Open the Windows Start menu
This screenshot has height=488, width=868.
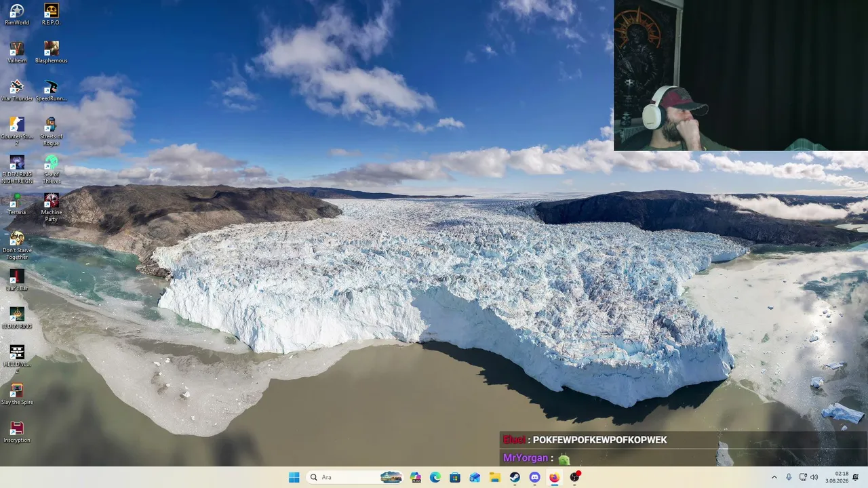(x=294, y=477)
